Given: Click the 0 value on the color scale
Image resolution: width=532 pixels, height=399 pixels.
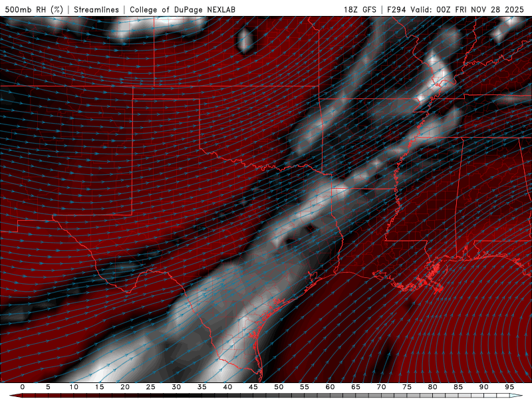Looking at the screenshot, I should tap(23, 387).
